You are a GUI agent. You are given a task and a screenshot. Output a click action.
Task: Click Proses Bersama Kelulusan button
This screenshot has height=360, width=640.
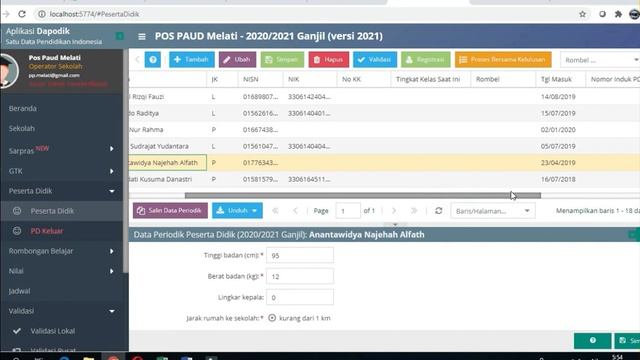point(503,60)
